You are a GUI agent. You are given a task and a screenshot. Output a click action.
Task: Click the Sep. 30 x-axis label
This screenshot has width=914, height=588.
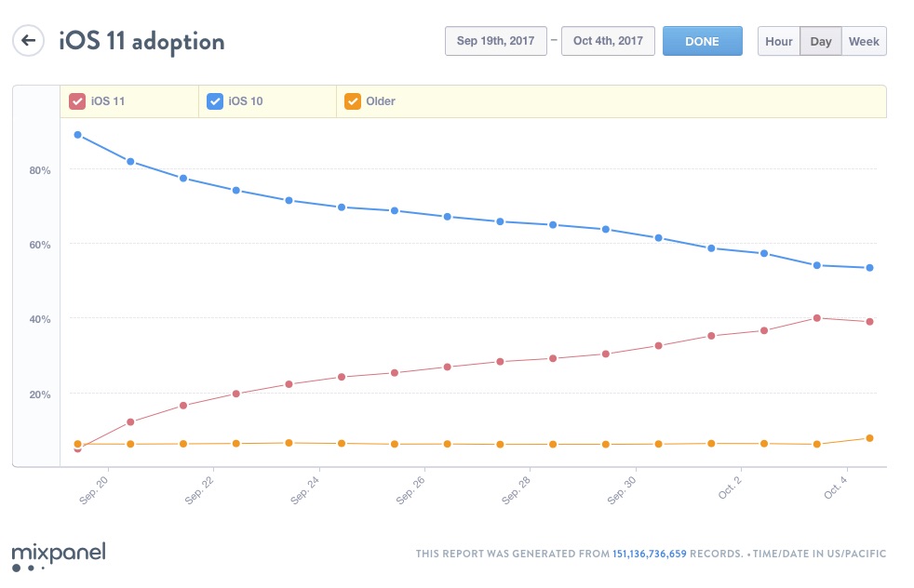[621, 490]
